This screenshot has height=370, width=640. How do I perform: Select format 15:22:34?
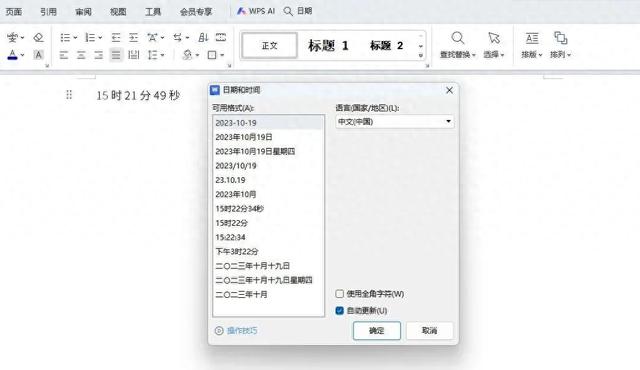[268, 237]
